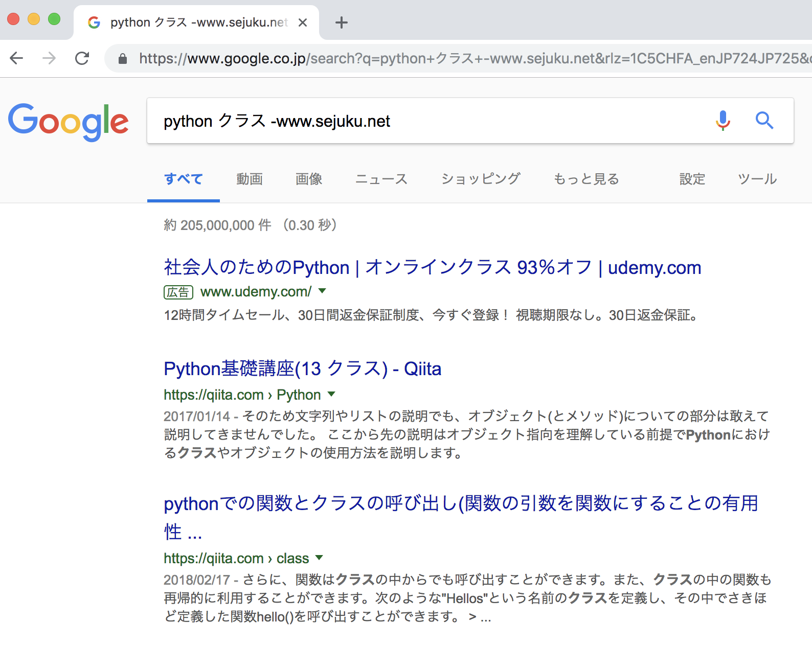Expand dropdown arrow beside qiita.com › Python
The image size is (812, 645).
coord(331,394)
